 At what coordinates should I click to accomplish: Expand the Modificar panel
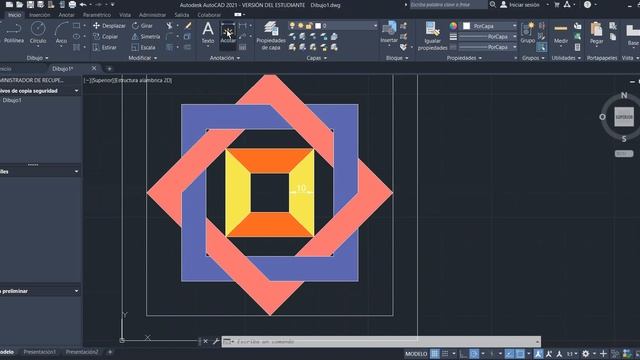click(x=143, y=58)
